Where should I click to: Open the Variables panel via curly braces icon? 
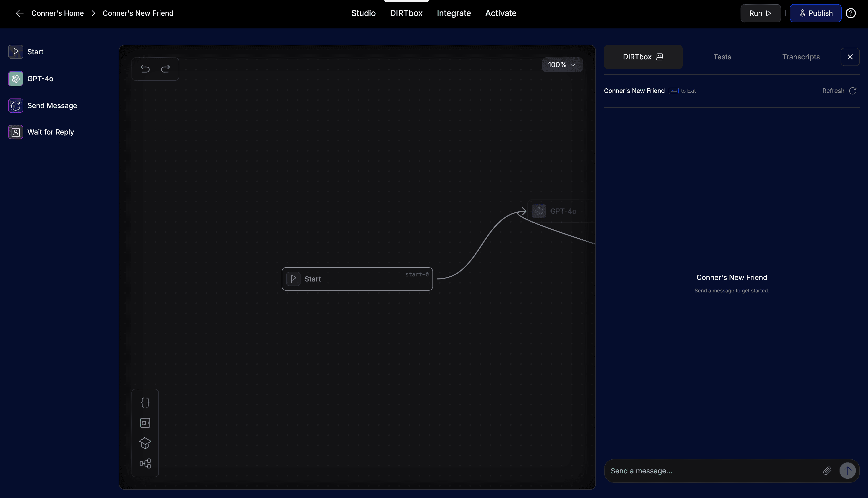click(x=145, y=402)
